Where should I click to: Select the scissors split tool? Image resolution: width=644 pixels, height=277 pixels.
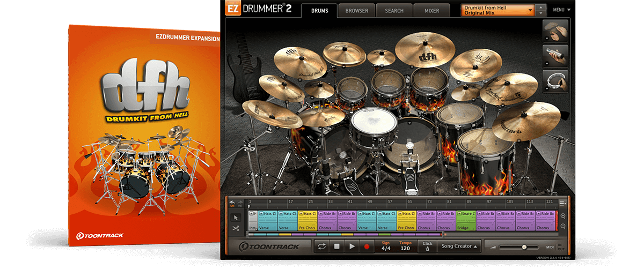[x=236, y=228]
